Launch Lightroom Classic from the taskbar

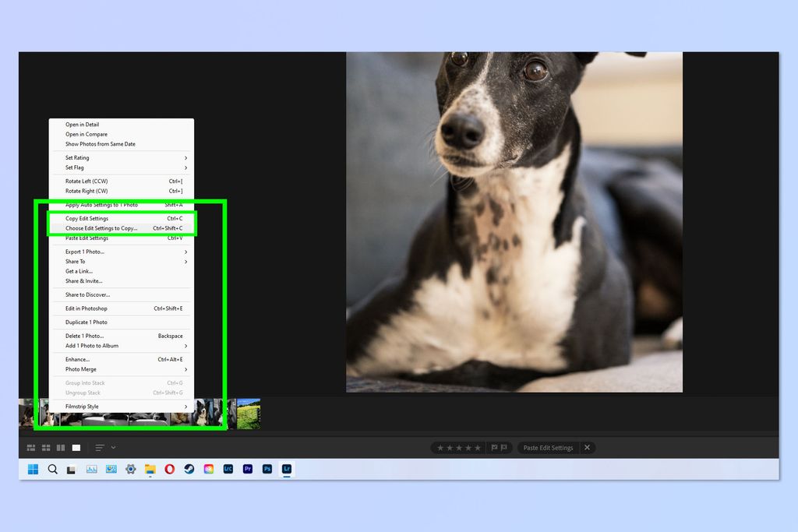pos(228,469)
